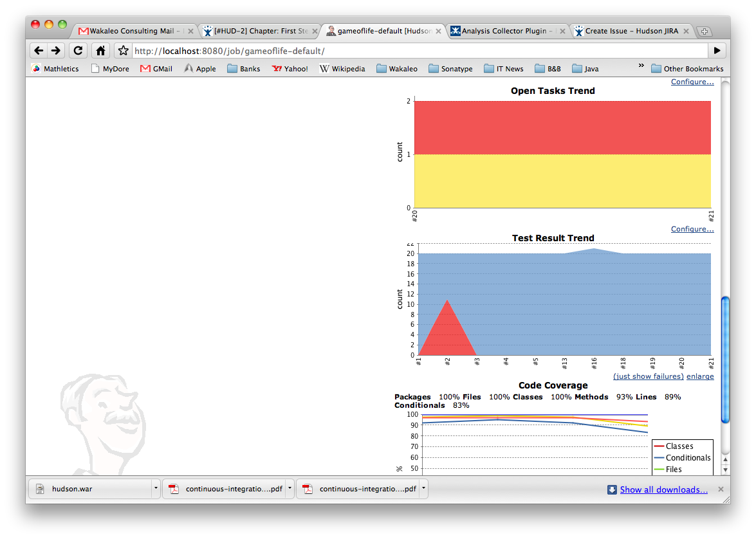Viewport: 756px width, 539px height.
Task: Open new tab with plus button
Action: pos(705,32)
